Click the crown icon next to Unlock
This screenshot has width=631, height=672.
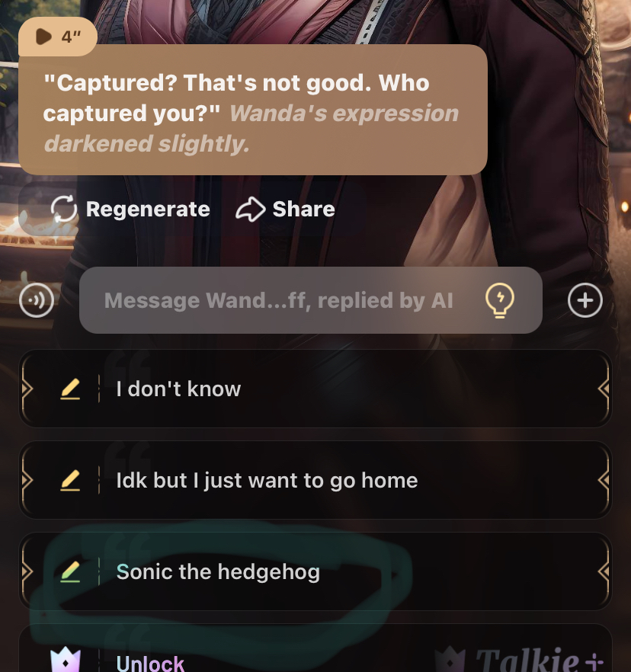66,659
